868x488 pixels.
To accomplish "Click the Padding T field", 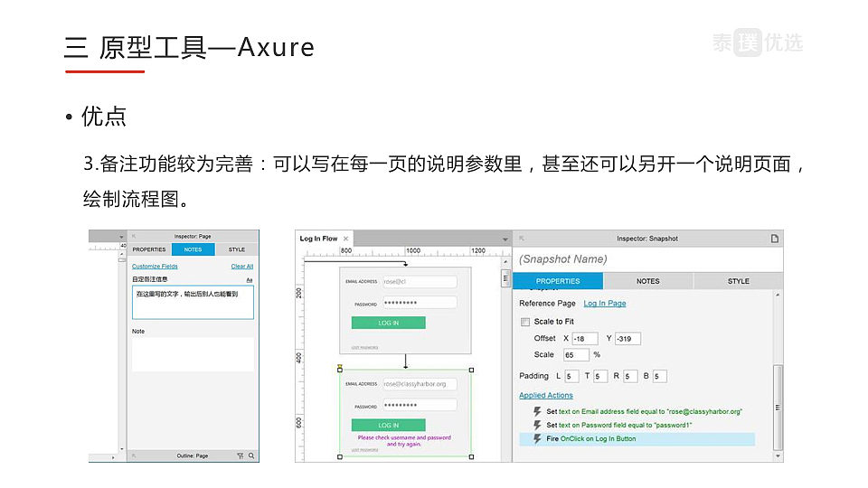I will 600,376.
